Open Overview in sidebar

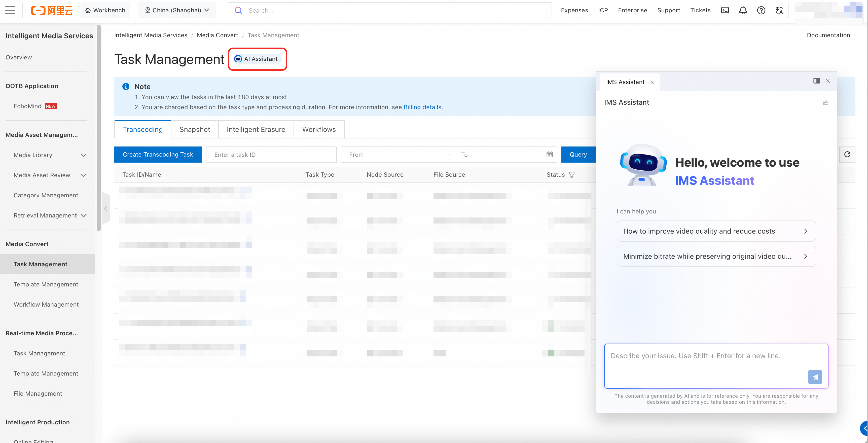(x=19, y=57)
